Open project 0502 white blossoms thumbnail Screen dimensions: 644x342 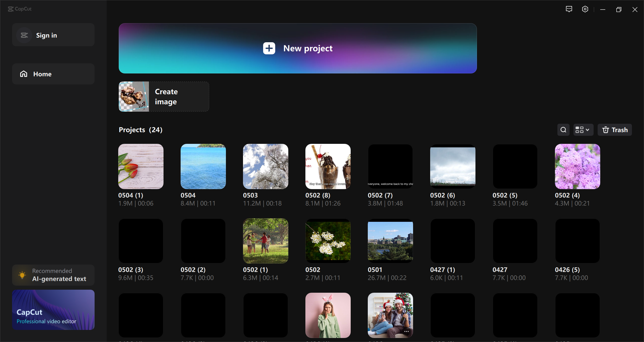point(328,241)
